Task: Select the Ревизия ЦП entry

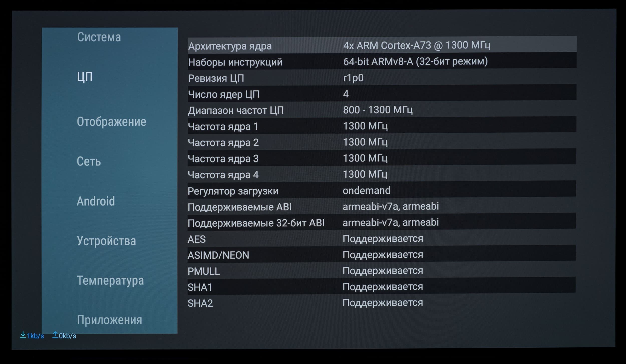Action: [382, 78]
